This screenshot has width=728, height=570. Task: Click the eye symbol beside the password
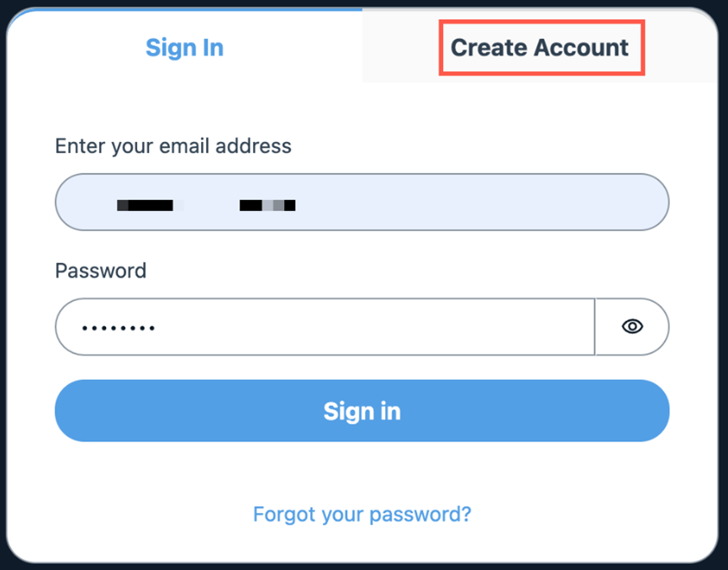tap(632, 326)
